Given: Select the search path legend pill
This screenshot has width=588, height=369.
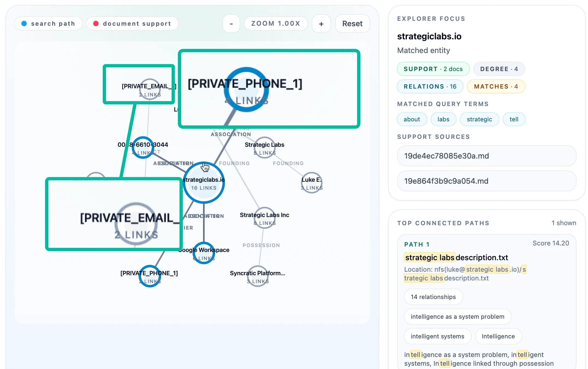Looking at the screenshot, I should point(48,24).
